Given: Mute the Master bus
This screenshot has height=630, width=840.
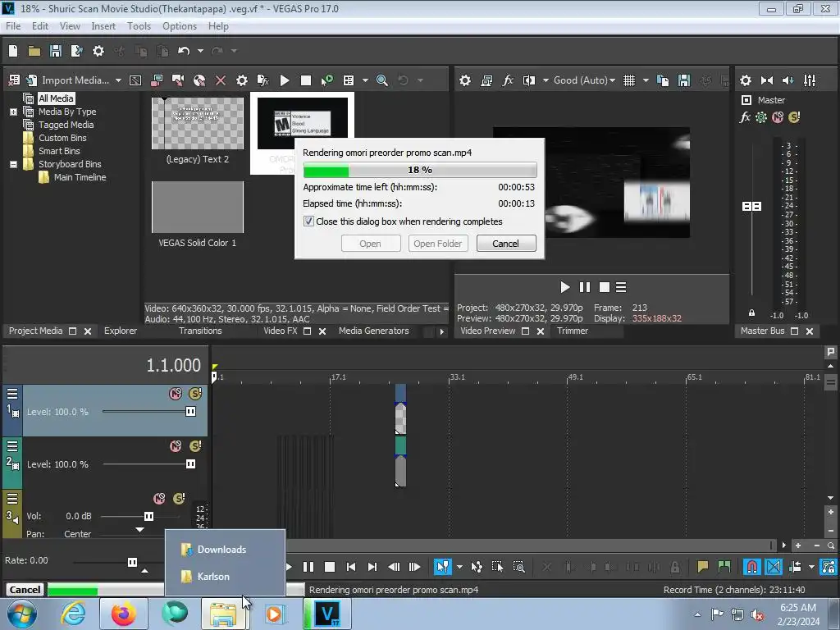Looking at the screenshot, I should [778, 116].
